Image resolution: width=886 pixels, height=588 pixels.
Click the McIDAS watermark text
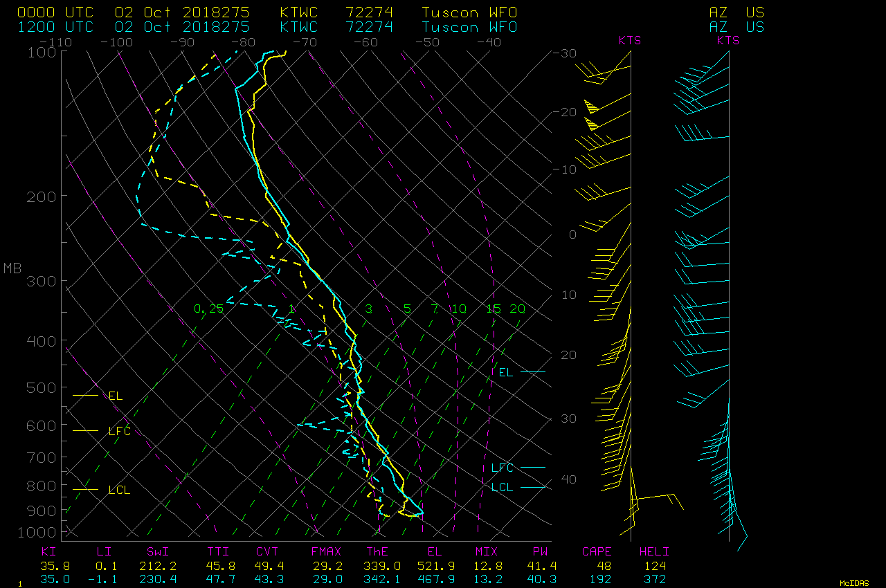pos(854,583)
